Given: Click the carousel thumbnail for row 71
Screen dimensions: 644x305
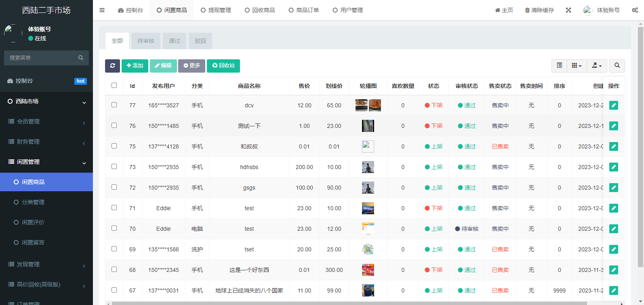Looking at the screenshot, I should click(368, 208).
